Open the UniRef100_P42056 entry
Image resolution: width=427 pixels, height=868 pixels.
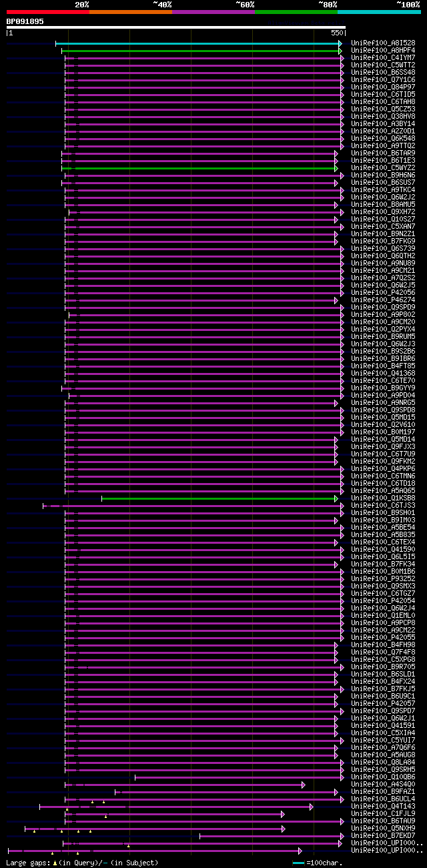pyautogui.click(x=383, y=293)
